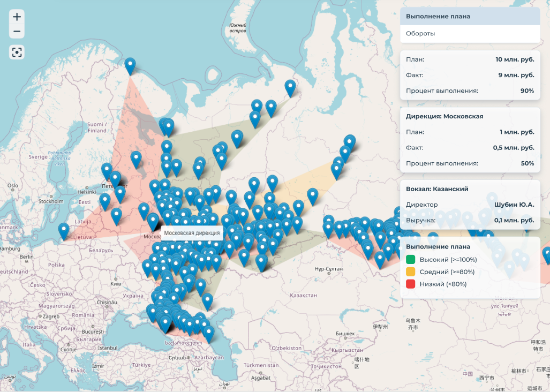The image size is (550, 392).
Task: Choose the 'Выполнение плана' option above 'Обороты'
Action: [x=470, y=16]
